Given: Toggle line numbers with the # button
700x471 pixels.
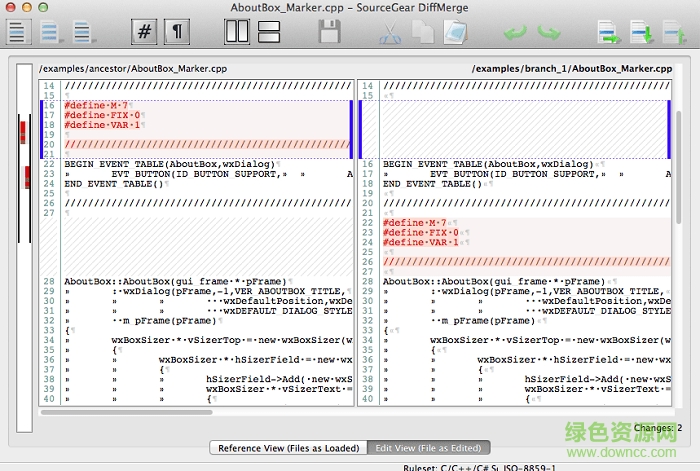Looking at the screenshot, I should coord(144,32).
